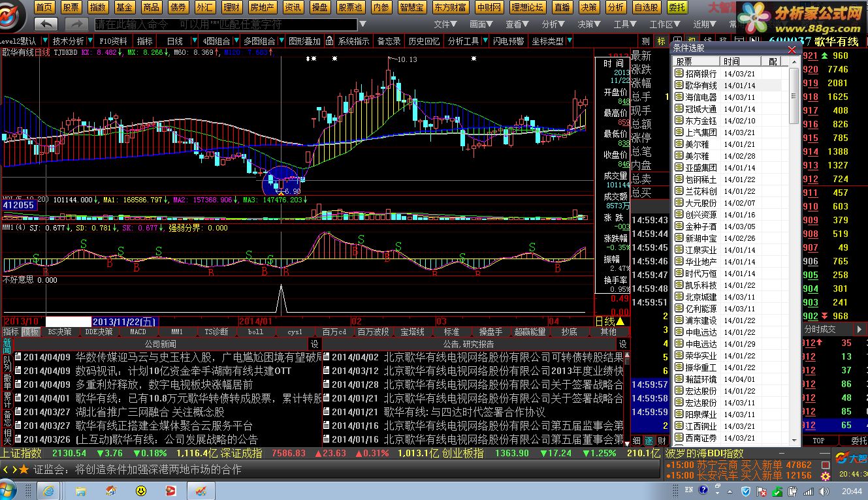
Task: Click the right arrow in news ticker
Action: click(14, 469)
